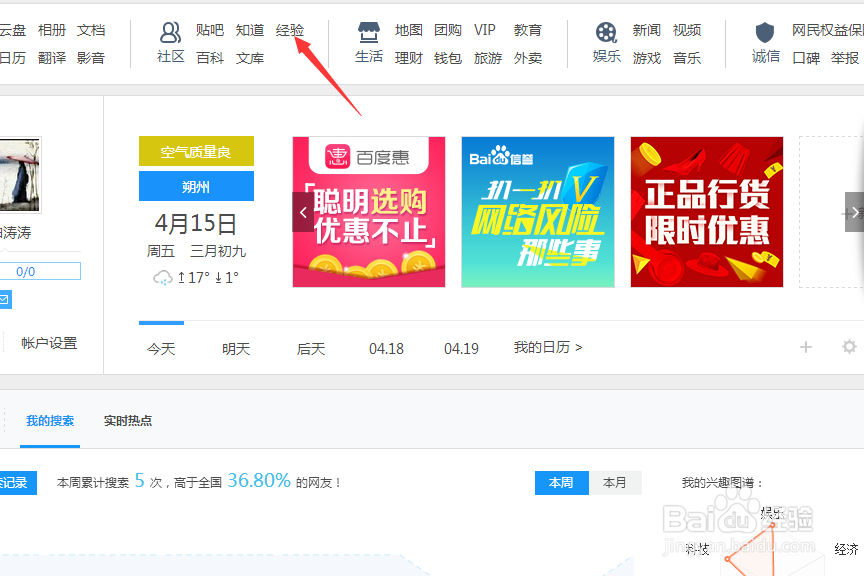Open 相册 link
The width and height of the screenshot is (864, 576).
pyautogui.click(x=52, y=30)
